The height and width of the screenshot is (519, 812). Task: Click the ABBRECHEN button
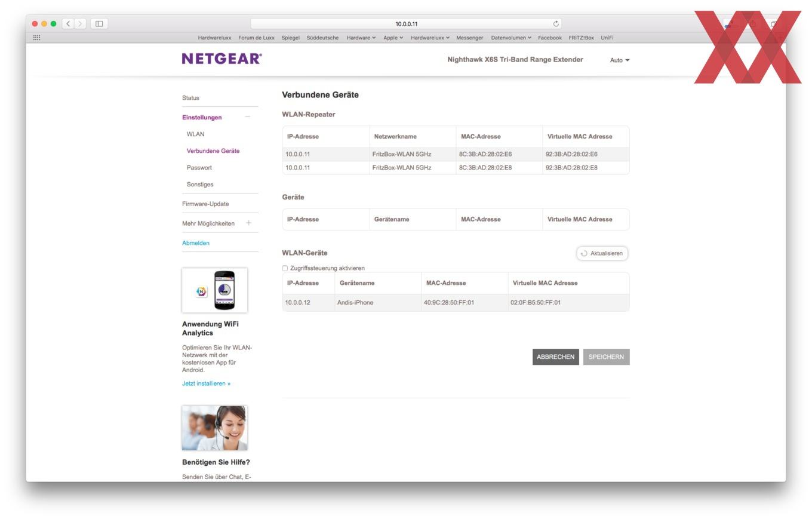pos(556,357)
